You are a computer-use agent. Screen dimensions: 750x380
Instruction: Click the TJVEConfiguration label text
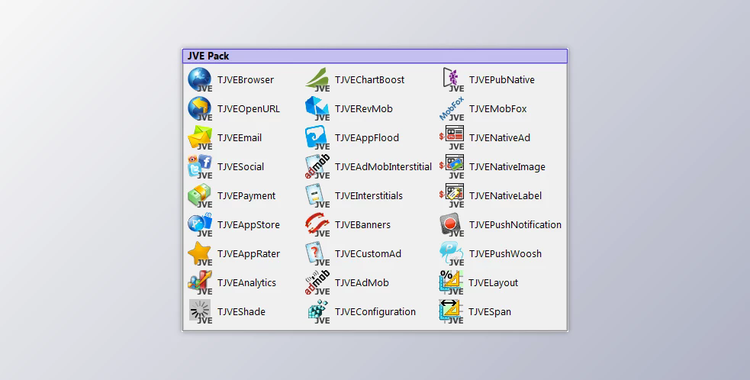[x=375, y=312]
